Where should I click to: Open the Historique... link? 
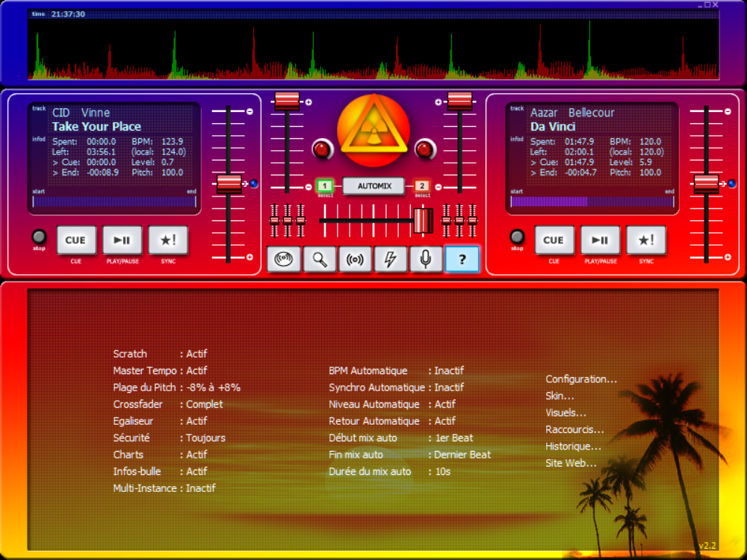[573, 447]
